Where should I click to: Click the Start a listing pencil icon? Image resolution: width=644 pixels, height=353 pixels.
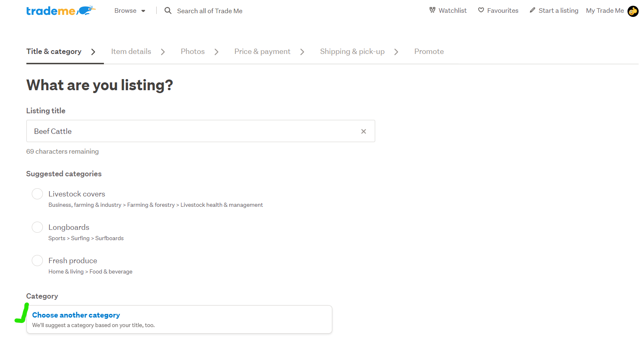click(x=532, y=10)
